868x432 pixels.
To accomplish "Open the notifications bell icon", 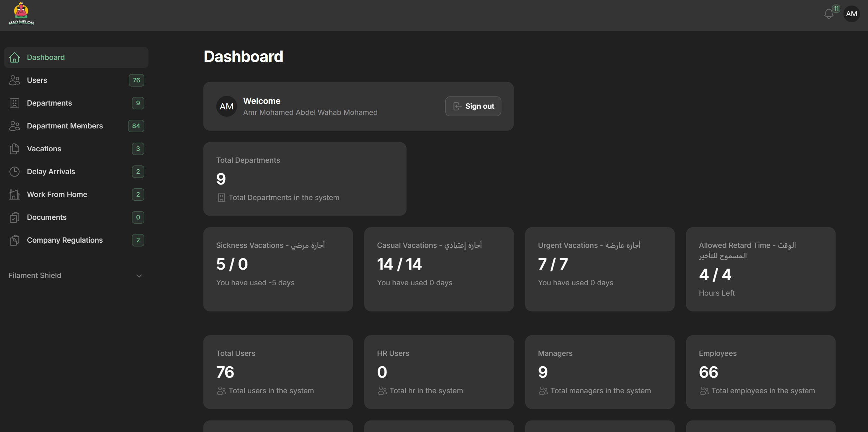I will pos(829,14).
